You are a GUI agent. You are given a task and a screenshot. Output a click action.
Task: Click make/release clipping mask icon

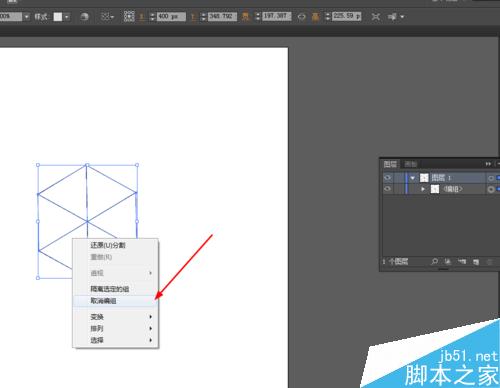(448, 262)
